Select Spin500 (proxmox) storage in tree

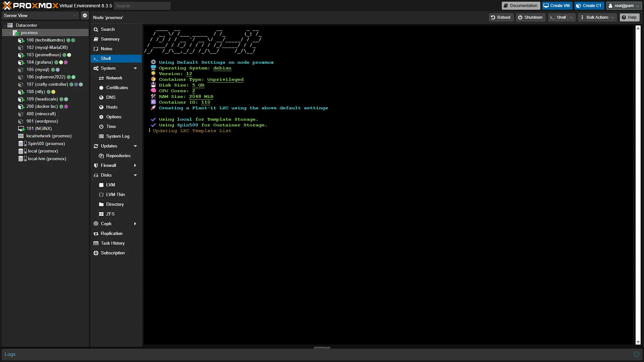tap(46, 144)
